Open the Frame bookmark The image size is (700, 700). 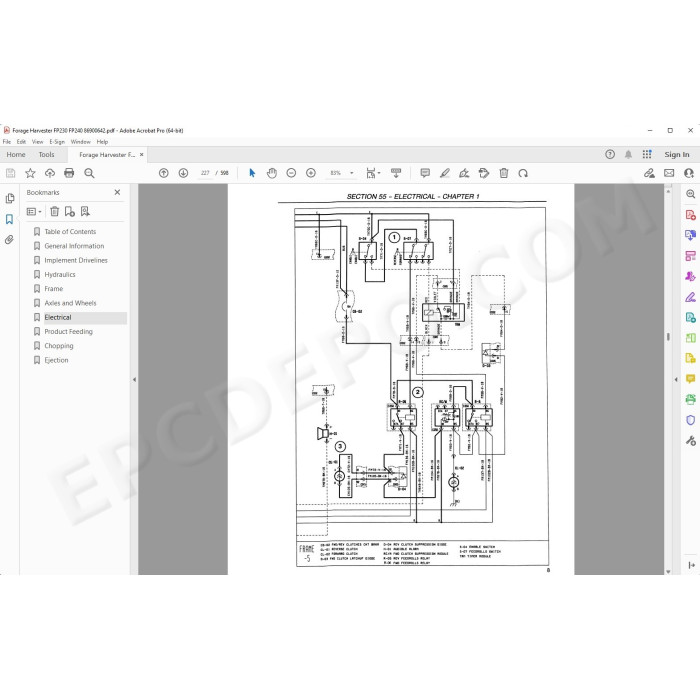point(54,289)
